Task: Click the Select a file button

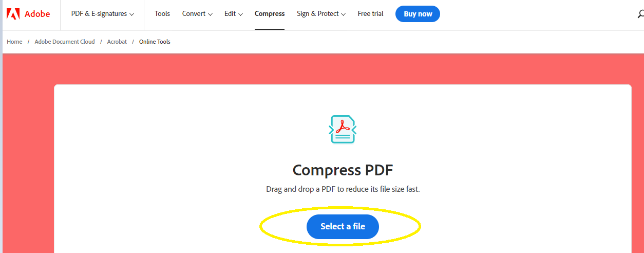Action: 343,227
